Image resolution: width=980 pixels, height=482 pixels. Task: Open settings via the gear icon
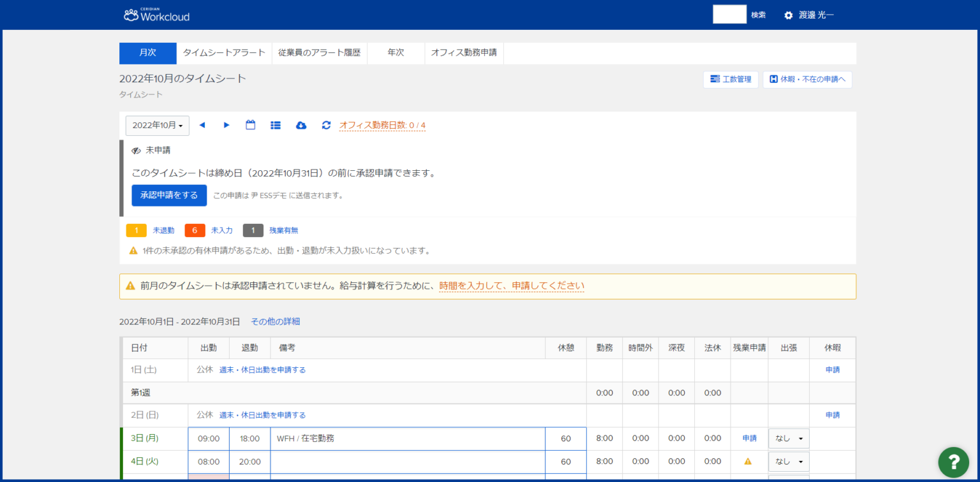[x=788, y=14]
